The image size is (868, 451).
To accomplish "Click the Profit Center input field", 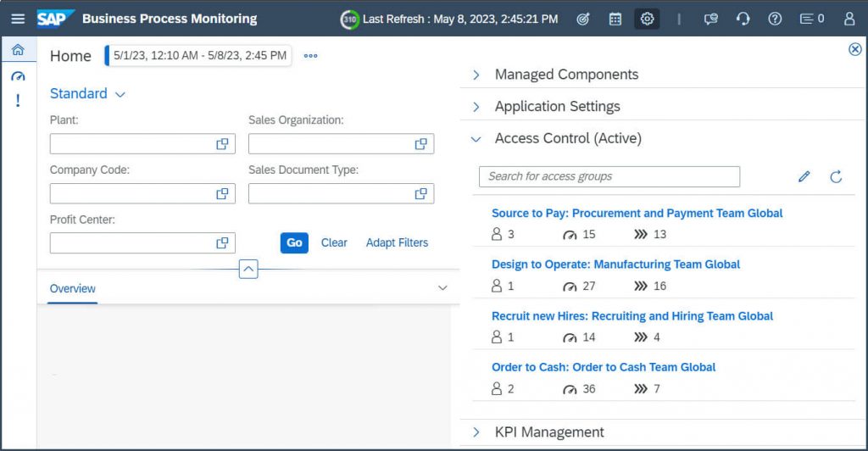I will click(x=142, y=243).
